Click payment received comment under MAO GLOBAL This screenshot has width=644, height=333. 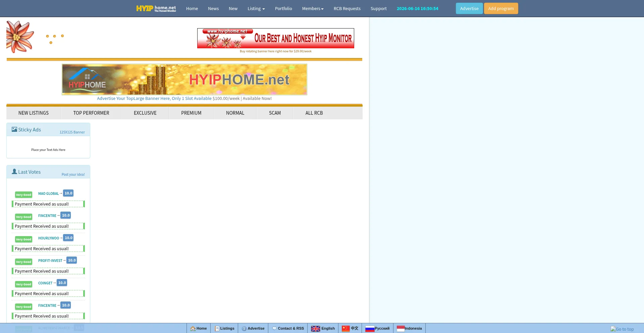[48, 204]
